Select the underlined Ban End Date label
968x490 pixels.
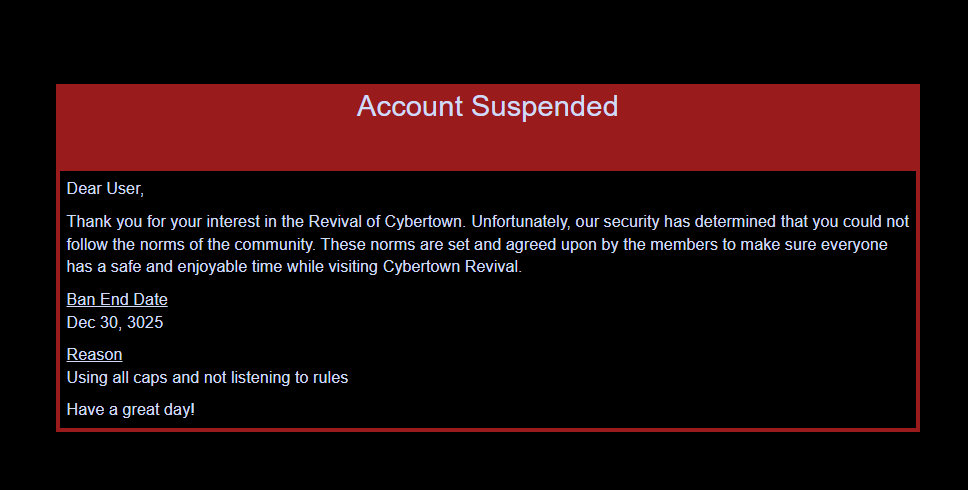click(117, 300)
